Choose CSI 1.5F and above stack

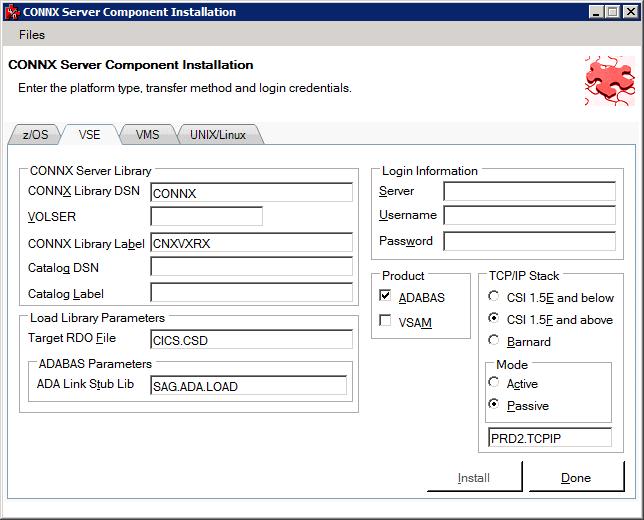494,320
